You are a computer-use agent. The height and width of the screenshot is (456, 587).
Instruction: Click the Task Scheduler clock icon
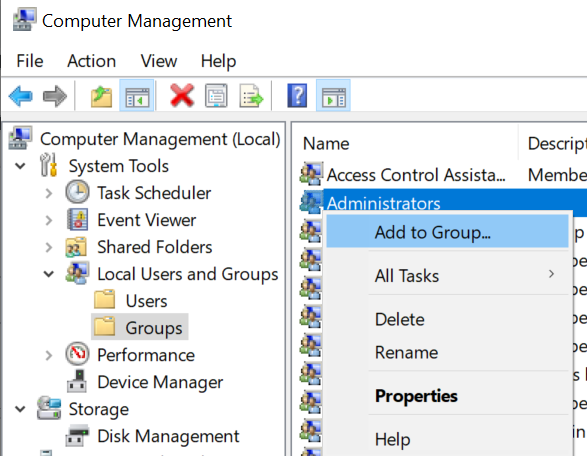point(77,192)
